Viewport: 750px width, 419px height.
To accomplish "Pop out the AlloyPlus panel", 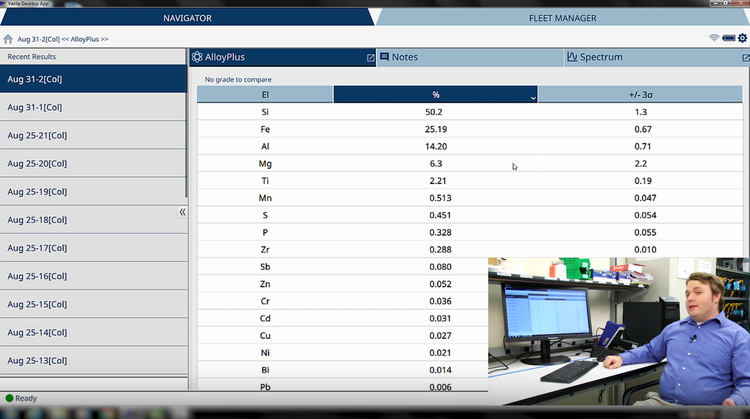I will 370,58.
